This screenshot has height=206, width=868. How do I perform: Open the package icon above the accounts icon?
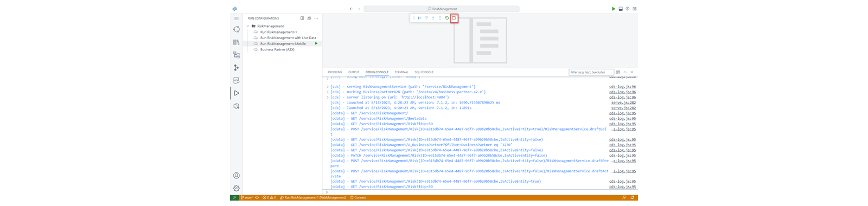[x=236, y=106]
